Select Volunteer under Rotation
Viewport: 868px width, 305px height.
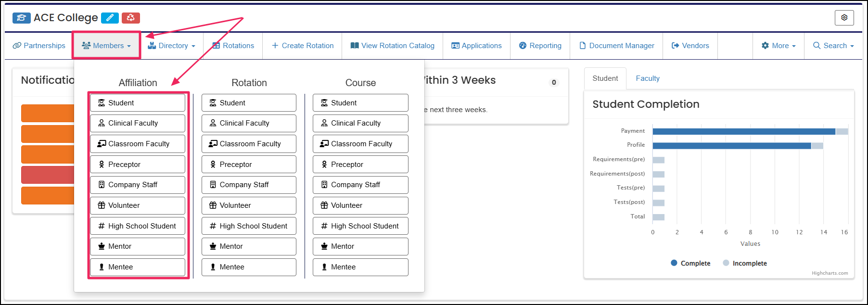point(249,205)
